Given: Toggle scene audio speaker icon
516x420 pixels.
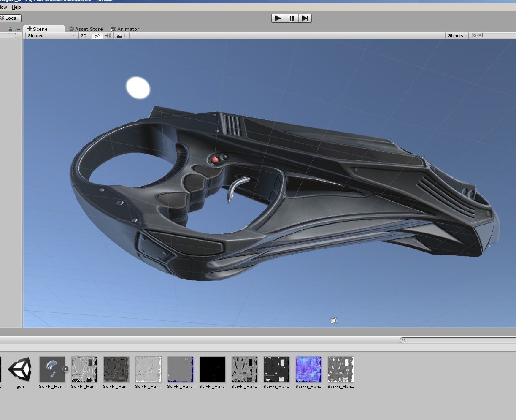Looking at the screenshot, I should [x=108, y=36].
